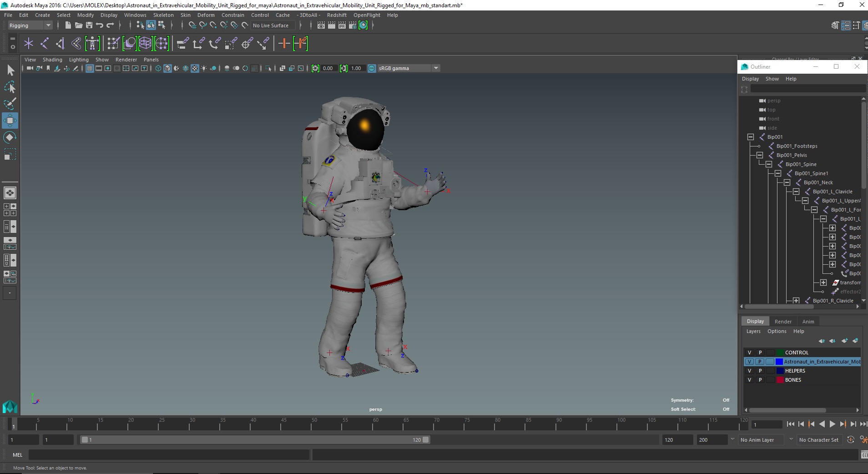Viewport: 868px width, 474px height.
Task: Open Outliner Display menu
Action: 750,79
